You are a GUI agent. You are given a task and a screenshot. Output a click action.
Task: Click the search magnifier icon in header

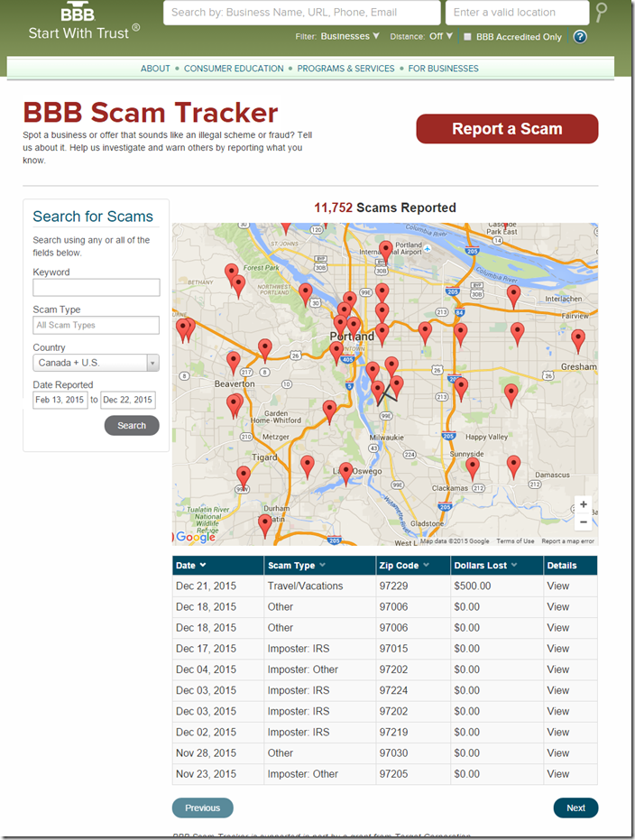[602, 12]
